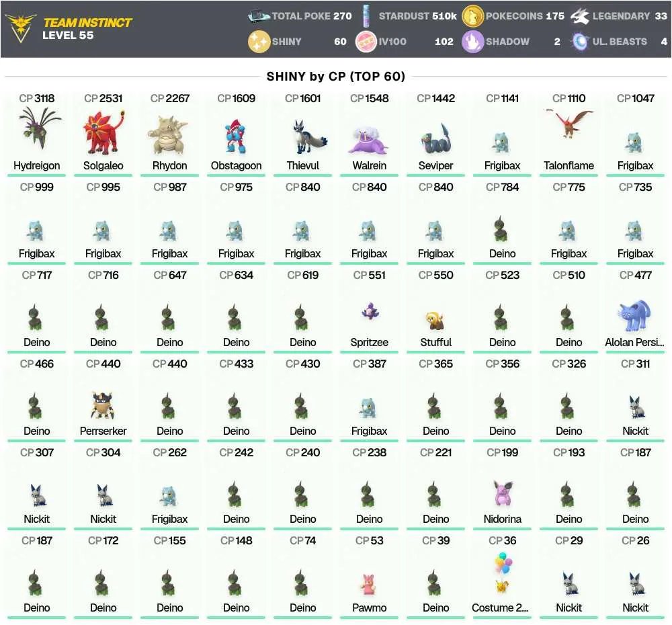Image resolution: width=672 pixels, height=625 pixels.
Task: Open the Nickit with CP 311
Action: (635, 399)
